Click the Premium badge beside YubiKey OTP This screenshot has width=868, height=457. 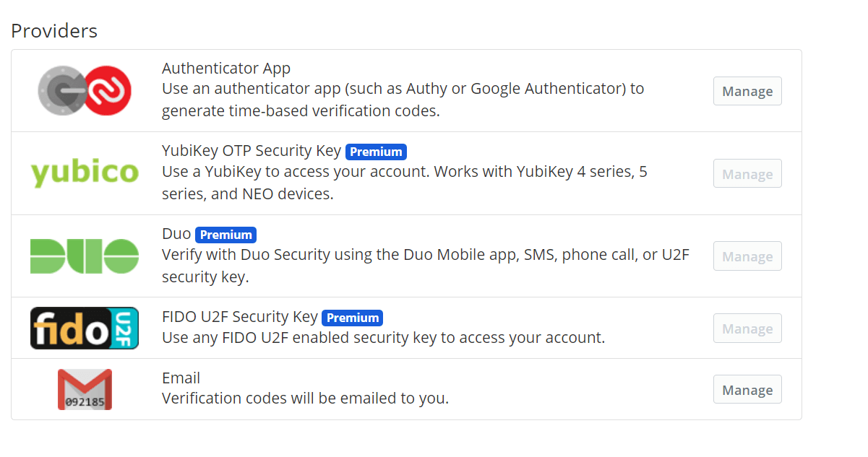[x=376, y=152]
